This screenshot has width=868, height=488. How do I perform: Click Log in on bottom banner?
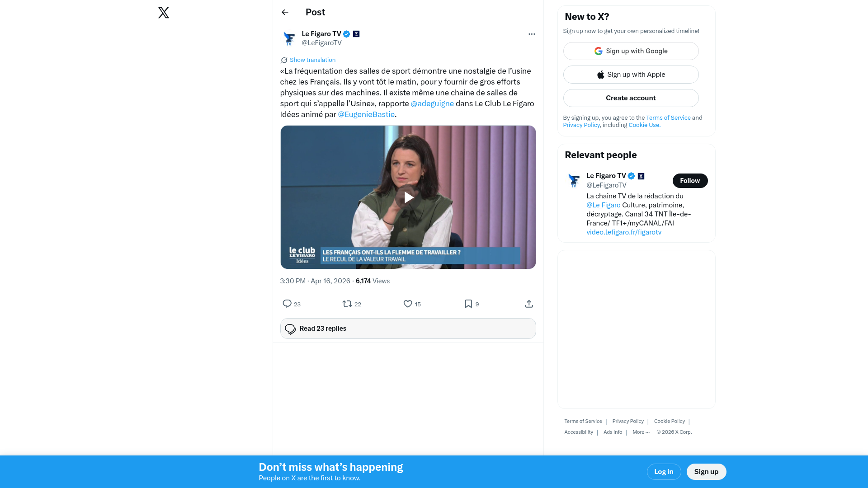tap(664, 472)
